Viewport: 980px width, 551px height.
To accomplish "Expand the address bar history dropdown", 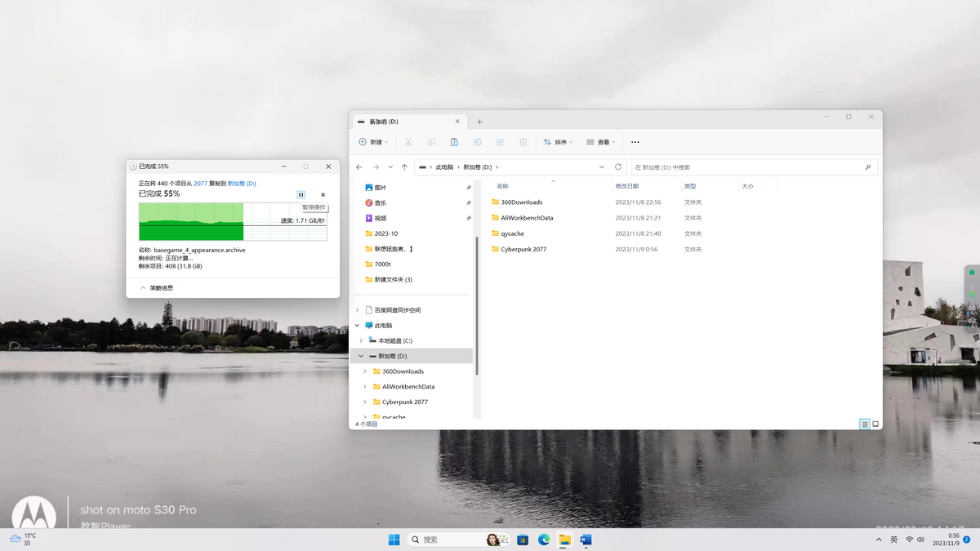I will 602,167.
